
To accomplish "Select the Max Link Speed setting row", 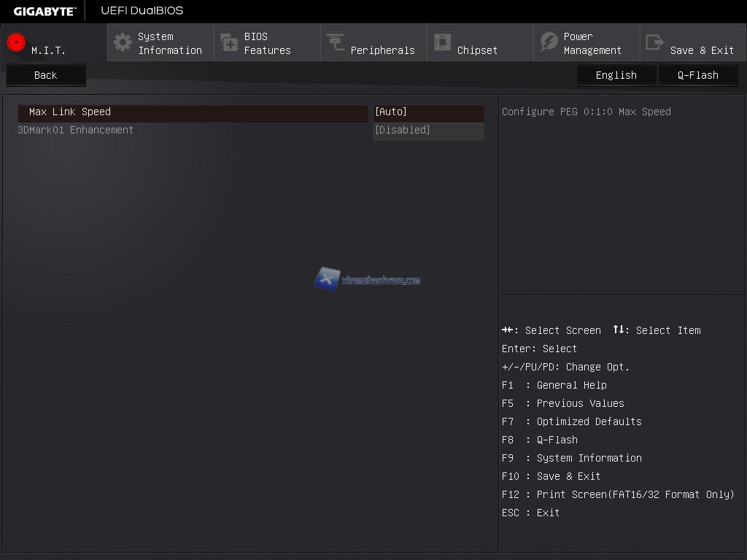I will tap(193, 112).
